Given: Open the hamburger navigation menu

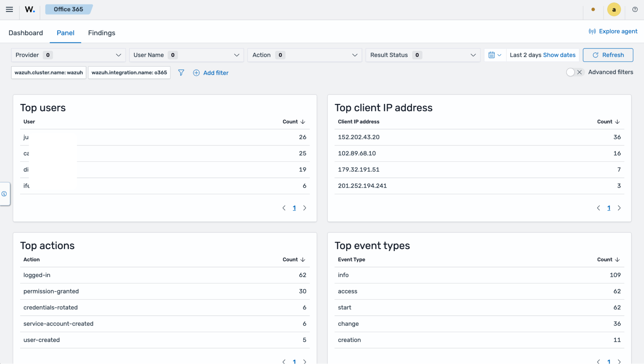Looking at the screenshot, I should click(x=9, y=9).
